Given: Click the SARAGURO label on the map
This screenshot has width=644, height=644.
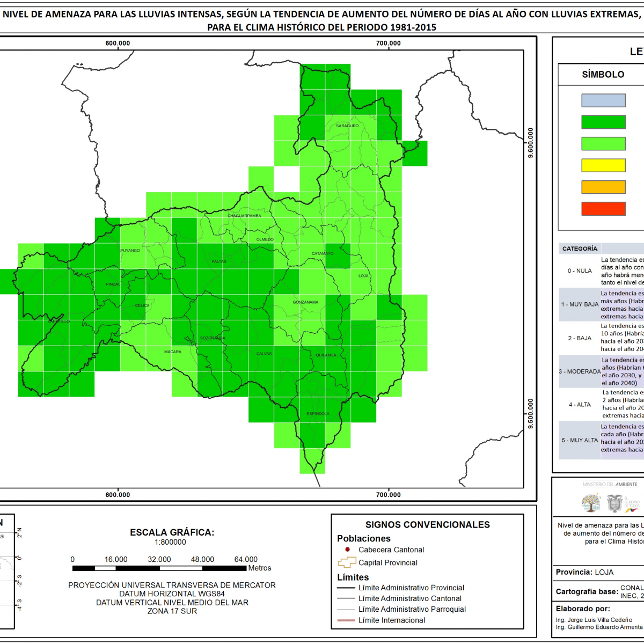Looking at the screenshot, I should (347, 126).
